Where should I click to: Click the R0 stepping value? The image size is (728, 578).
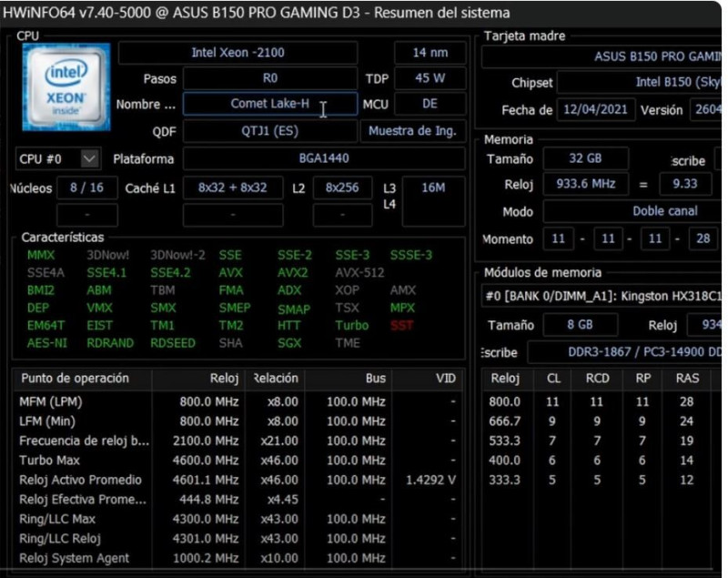pyautogui.click(x=270, y=78)
